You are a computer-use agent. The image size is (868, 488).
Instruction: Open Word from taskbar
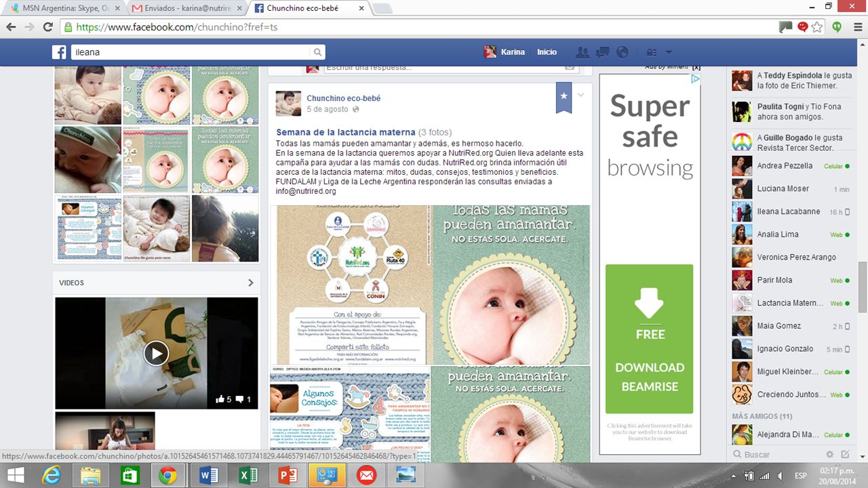pos(208,475)
